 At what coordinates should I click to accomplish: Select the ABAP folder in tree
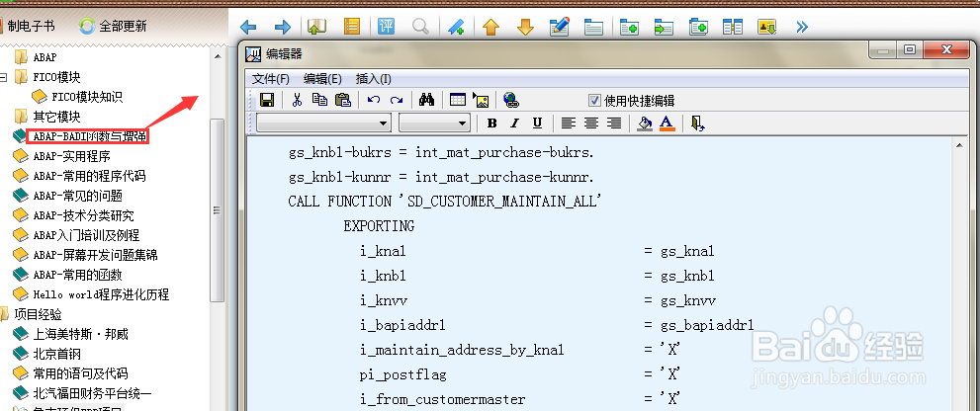(x=45, y=57)
